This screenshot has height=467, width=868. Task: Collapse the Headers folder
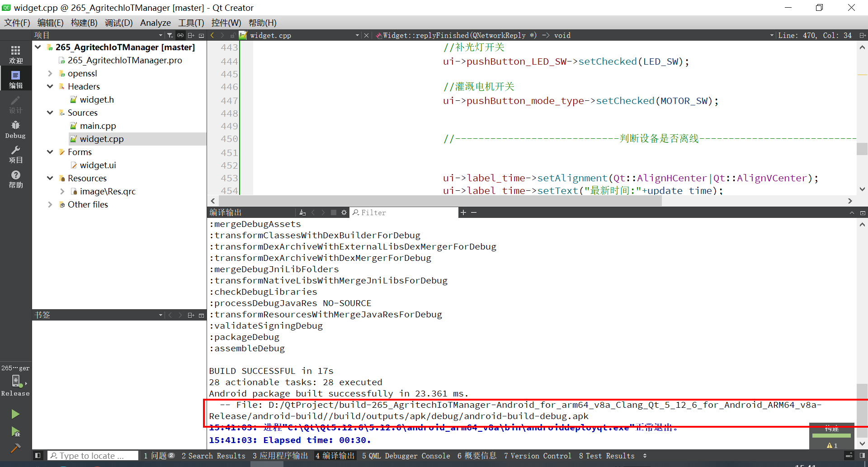pos(50,86)
